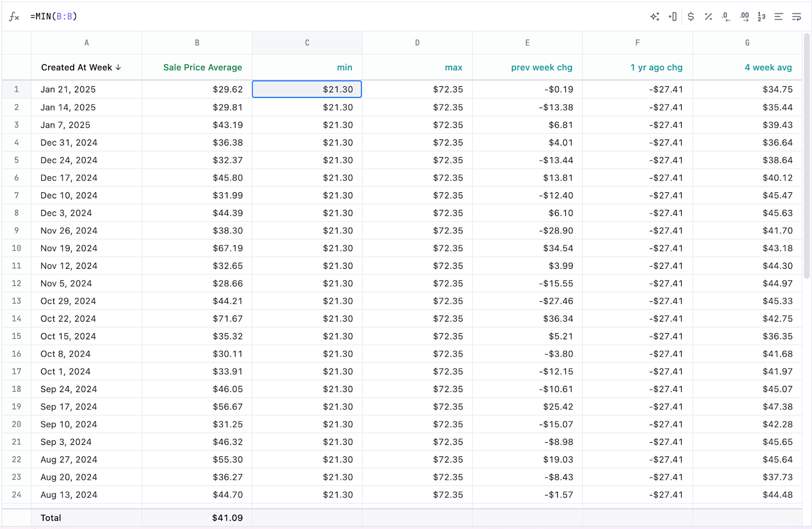
Task: Open the 123 number format icon
Action: (x=761, y=16)
